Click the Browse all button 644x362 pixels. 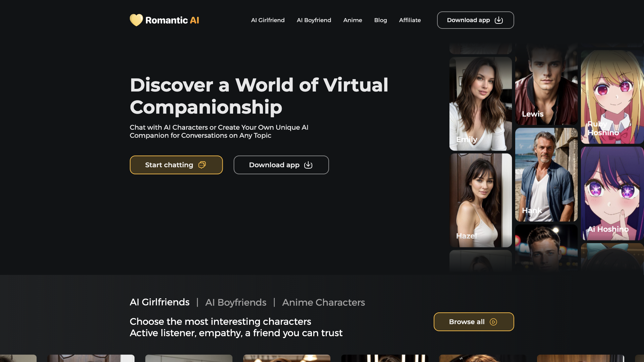coord(474,322)
